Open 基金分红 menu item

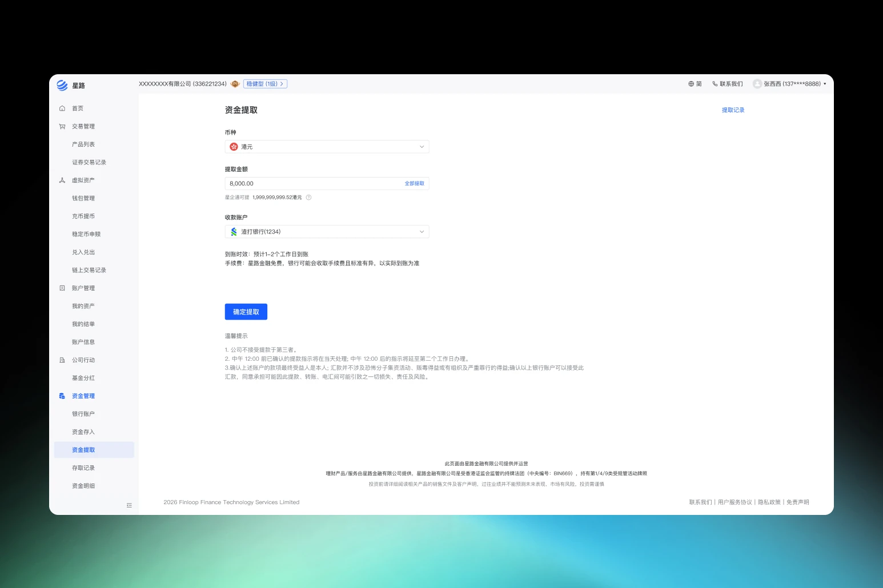pos(83,378)
